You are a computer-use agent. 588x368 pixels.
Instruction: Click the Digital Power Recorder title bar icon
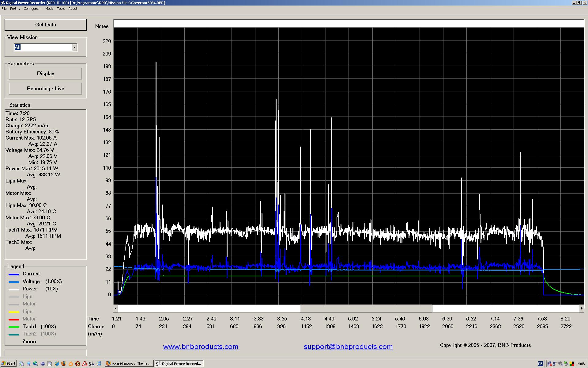3,3
